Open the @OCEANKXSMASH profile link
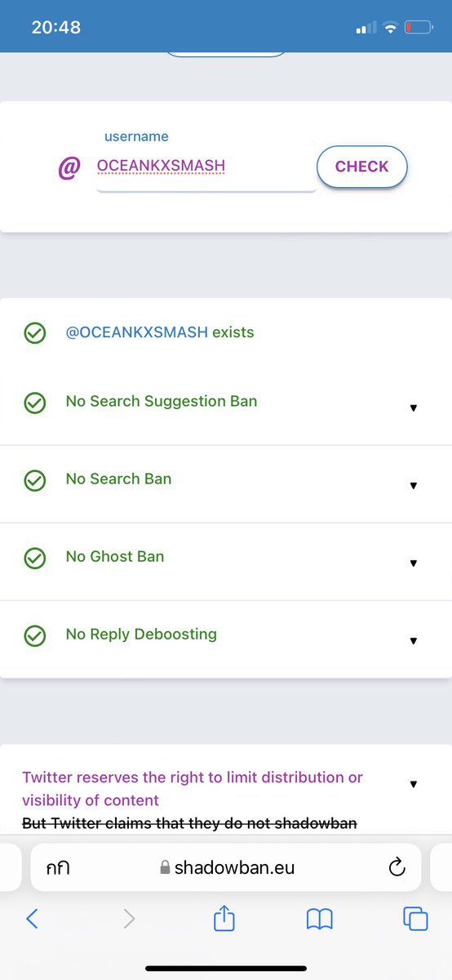This screenshot has width=452, height=980. [137, 332]
